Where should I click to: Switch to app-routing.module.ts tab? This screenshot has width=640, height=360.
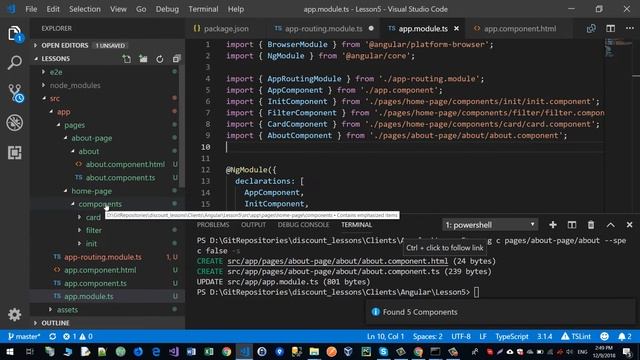tap(323, 29)
